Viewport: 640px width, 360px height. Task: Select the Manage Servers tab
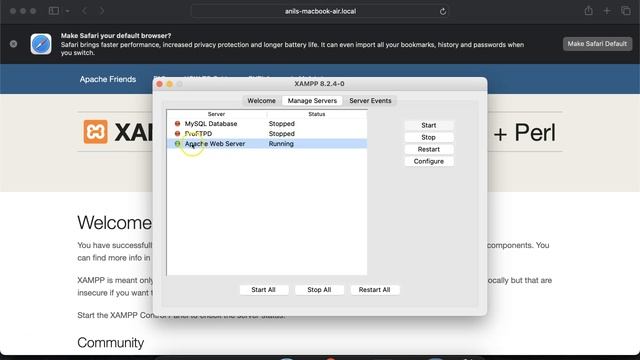[x=312, y=100]
